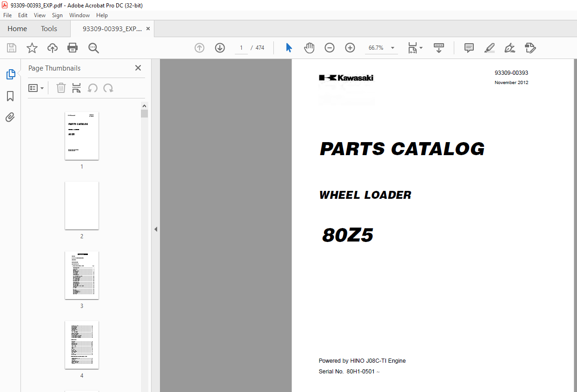The height and width of the screenshot is (392, 577).
Task: Show the Bookmarks panel
Action: 10,96
